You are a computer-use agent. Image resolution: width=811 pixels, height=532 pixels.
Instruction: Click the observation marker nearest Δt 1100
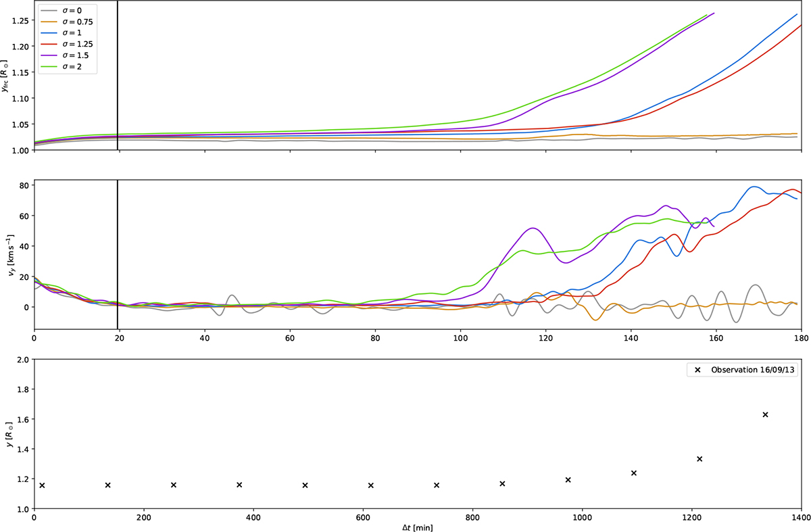tap(634, 473)
